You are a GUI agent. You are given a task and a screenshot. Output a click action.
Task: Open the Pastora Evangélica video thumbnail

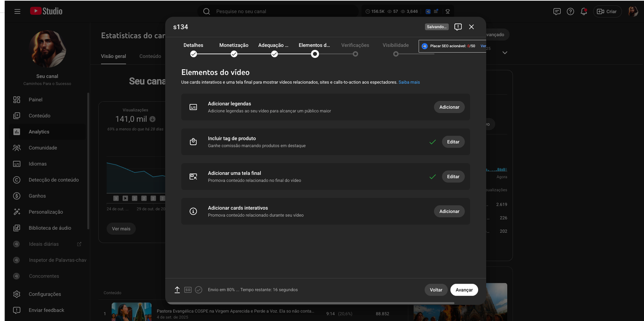(x=132, y=312)
